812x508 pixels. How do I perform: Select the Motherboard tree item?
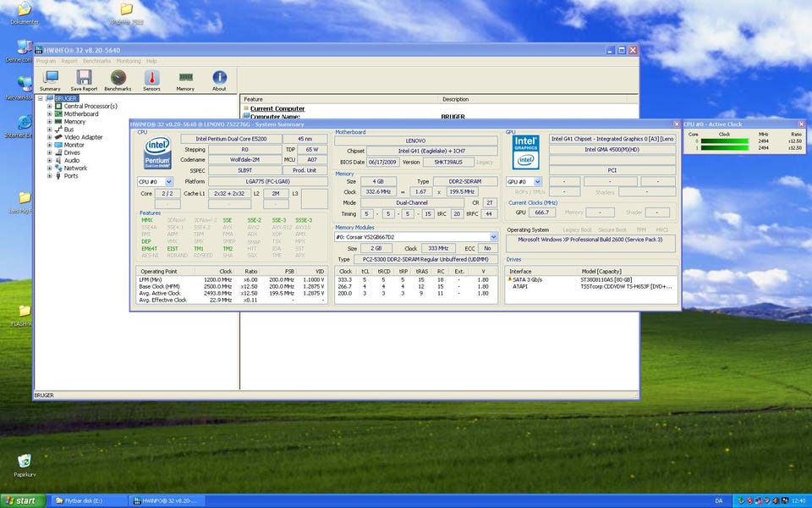tap(81, 114)
